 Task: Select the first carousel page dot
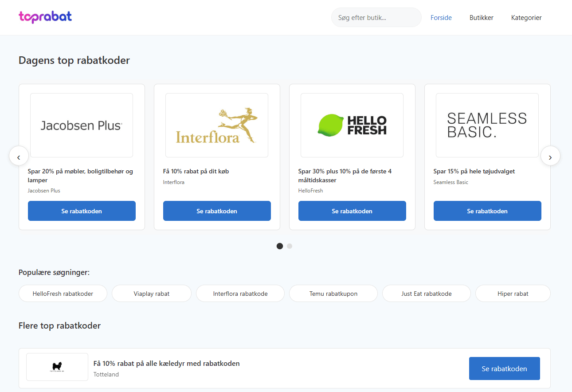[280, 246]
